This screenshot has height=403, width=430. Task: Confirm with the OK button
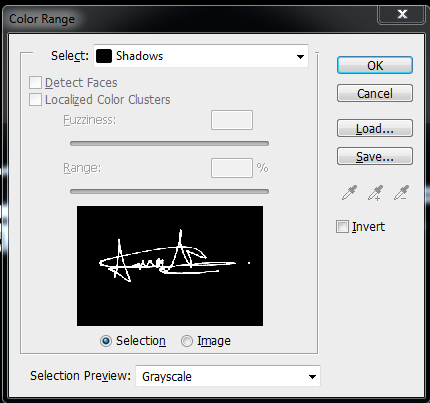[x=375, y=65]
